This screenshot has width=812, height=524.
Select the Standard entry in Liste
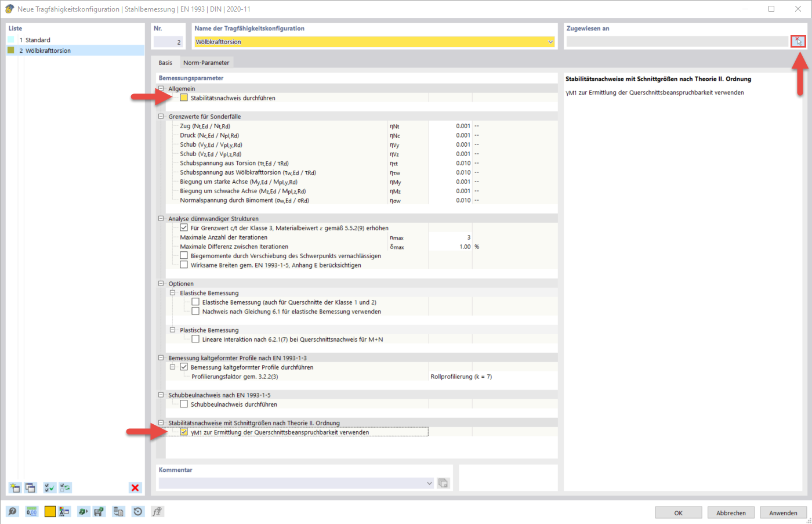click(75, 40)
